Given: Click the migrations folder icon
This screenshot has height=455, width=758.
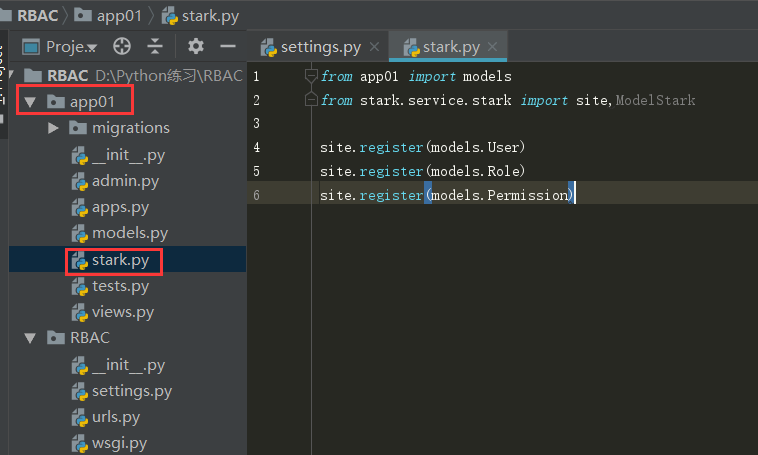Looking at the screenshot, I should click(77, 128).
